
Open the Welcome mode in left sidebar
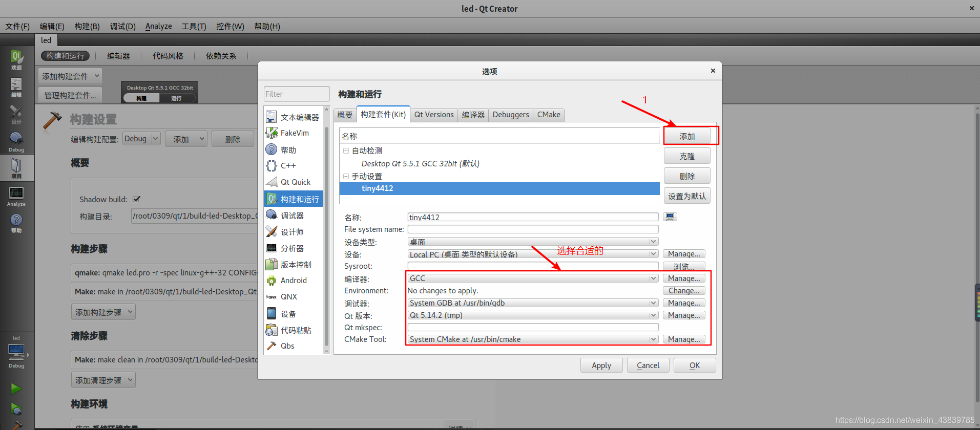click(x=16, y=59)
